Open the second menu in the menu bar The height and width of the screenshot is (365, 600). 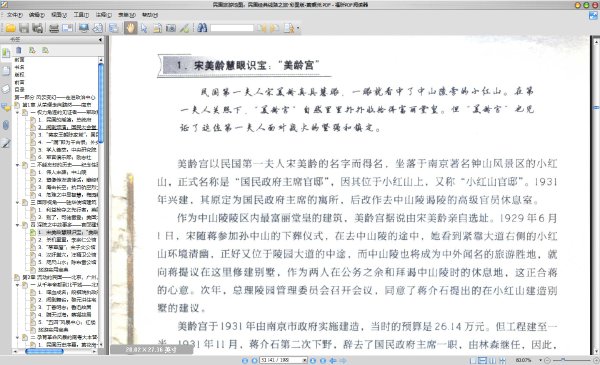click(x=37, y=15)
